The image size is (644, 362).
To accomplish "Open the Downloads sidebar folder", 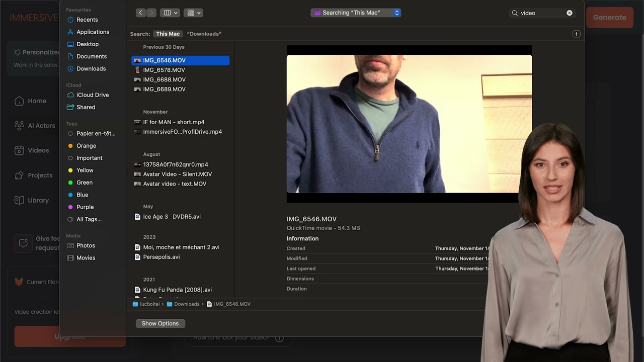I will pos(86,68).
